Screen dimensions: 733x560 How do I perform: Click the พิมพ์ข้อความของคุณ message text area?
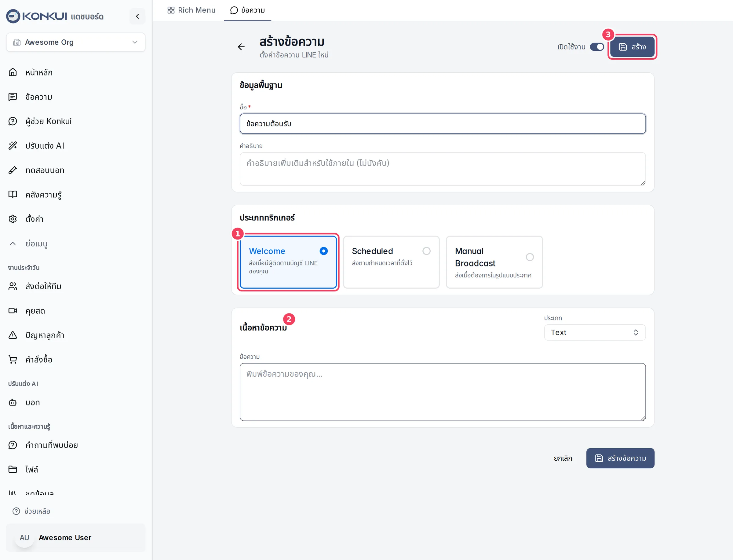pos(443,392)
